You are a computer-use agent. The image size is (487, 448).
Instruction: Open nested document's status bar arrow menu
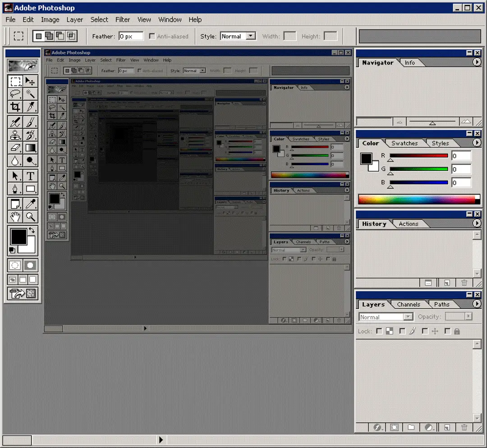pos(145,328)
